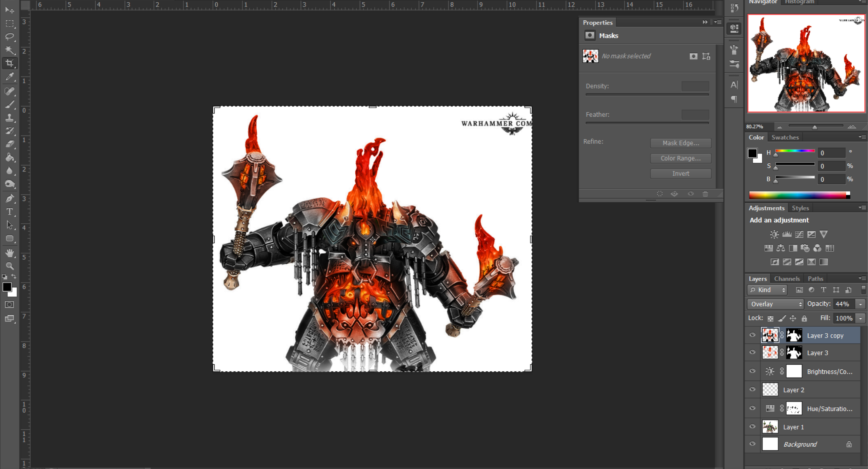Open the Adjustments panel flyout menu
Image resolution: width=868 pixels, height=469 pixels.
pos(862,207)
